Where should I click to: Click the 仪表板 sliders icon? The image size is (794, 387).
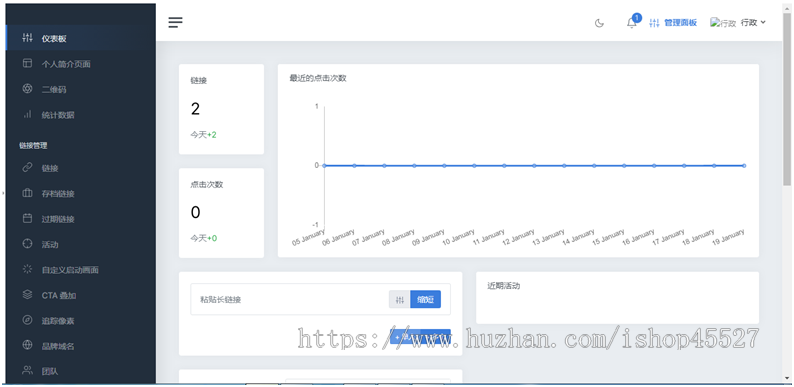click(x=27, y=38)
